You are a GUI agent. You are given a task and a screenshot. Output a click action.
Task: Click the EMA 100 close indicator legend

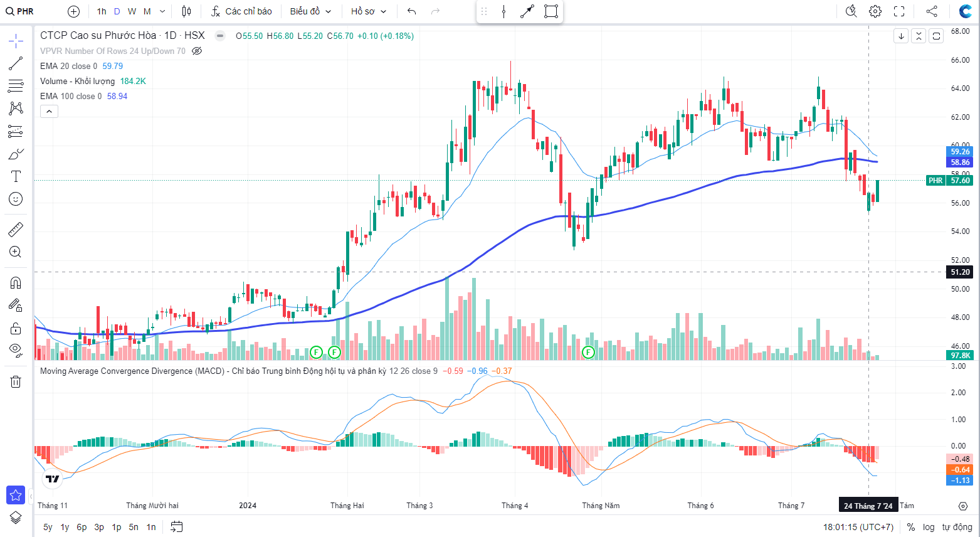(71, 96)
